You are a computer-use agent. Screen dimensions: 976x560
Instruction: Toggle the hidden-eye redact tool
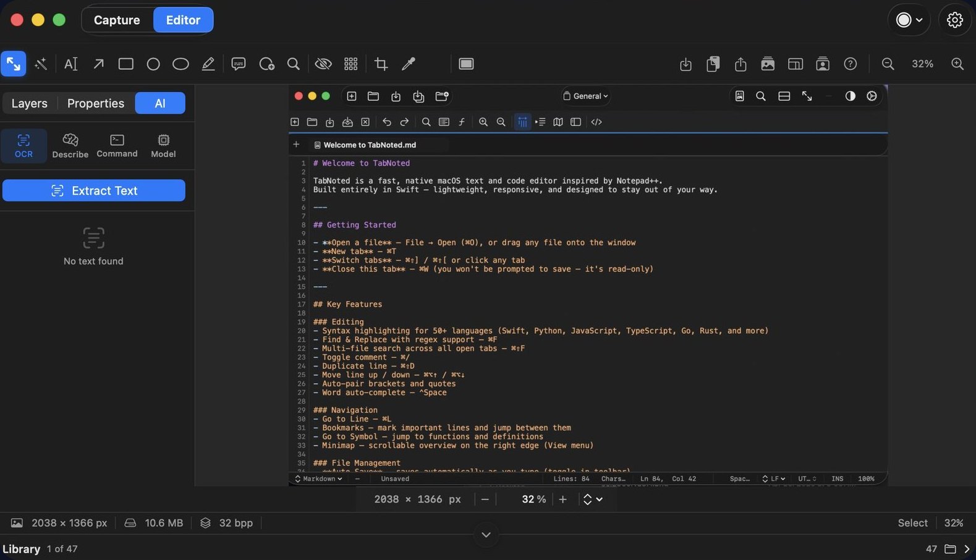pyautogui.click(x=323, y=64)
